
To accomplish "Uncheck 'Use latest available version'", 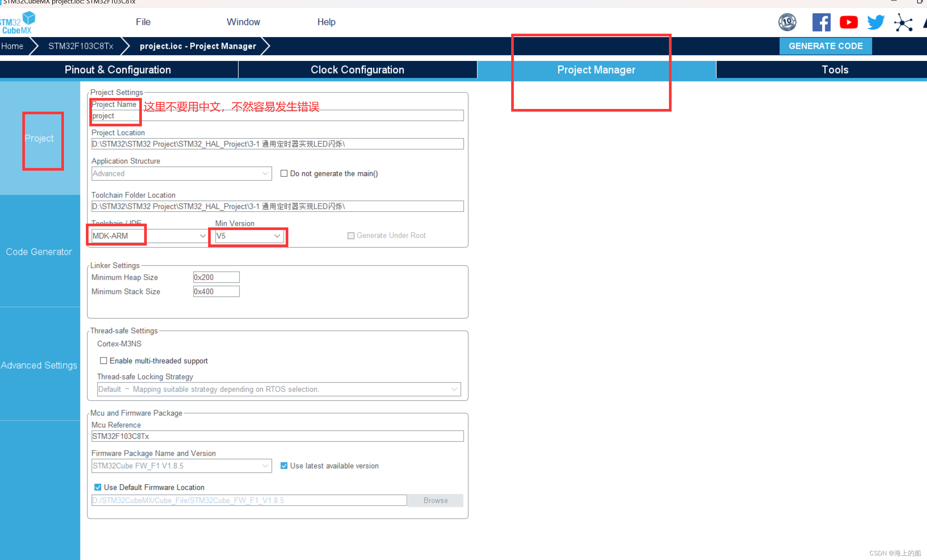I will 284,466.
